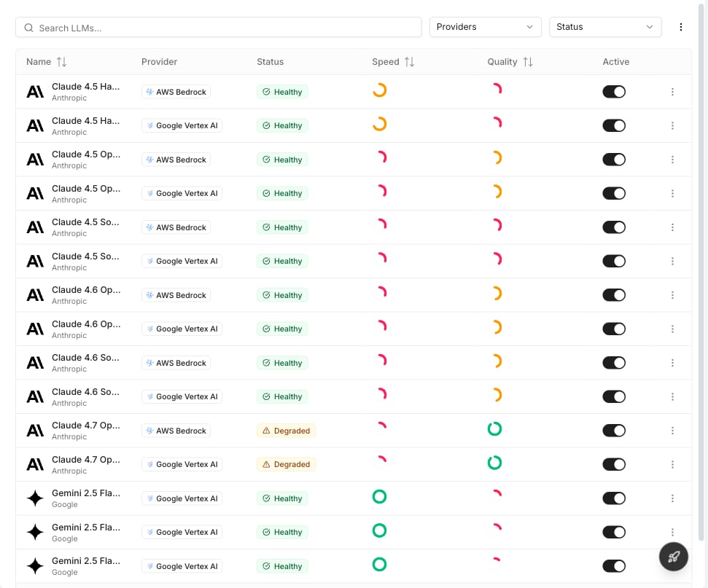Sort the table by the Speed column
The width and height of the screenshot is (708, 588).
pyautogui.click(x=409, y=62)
